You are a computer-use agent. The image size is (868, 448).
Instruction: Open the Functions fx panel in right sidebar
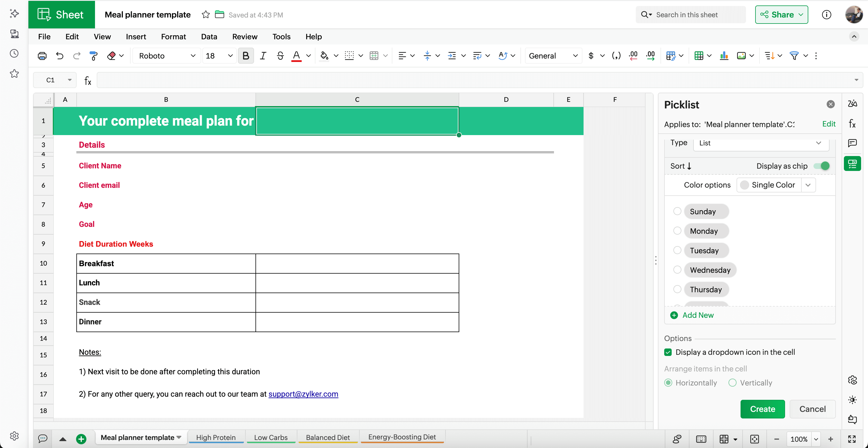click(852, 124)
